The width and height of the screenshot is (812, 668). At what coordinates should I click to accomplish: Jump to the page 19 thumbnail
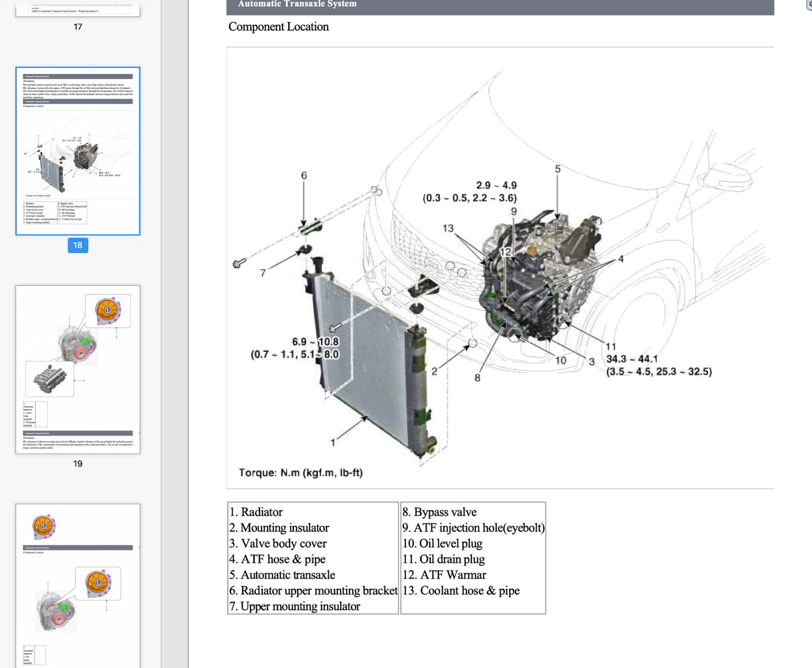pyautogui.click(x=78, y=369)
